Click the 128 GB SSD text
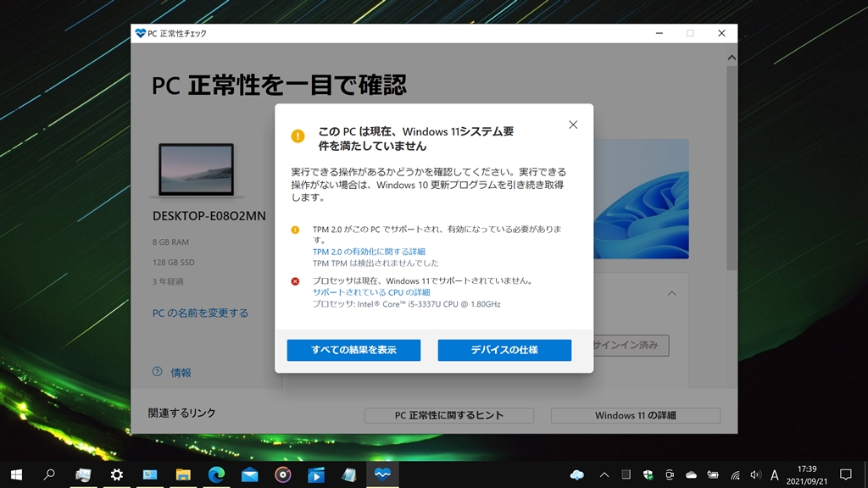Image resolution: width=868 pixels, height=488 pixels. pos(173,263)
